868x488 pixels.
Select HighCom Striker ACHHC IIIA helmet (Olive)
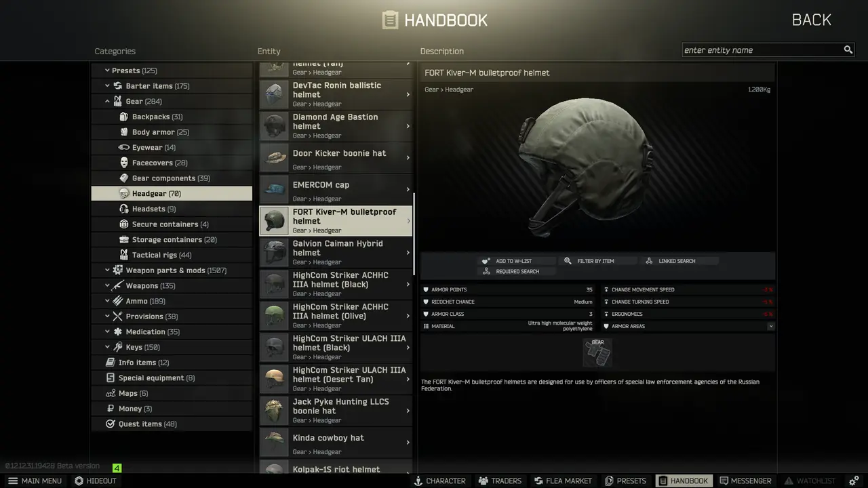click(x=336, y=316)
